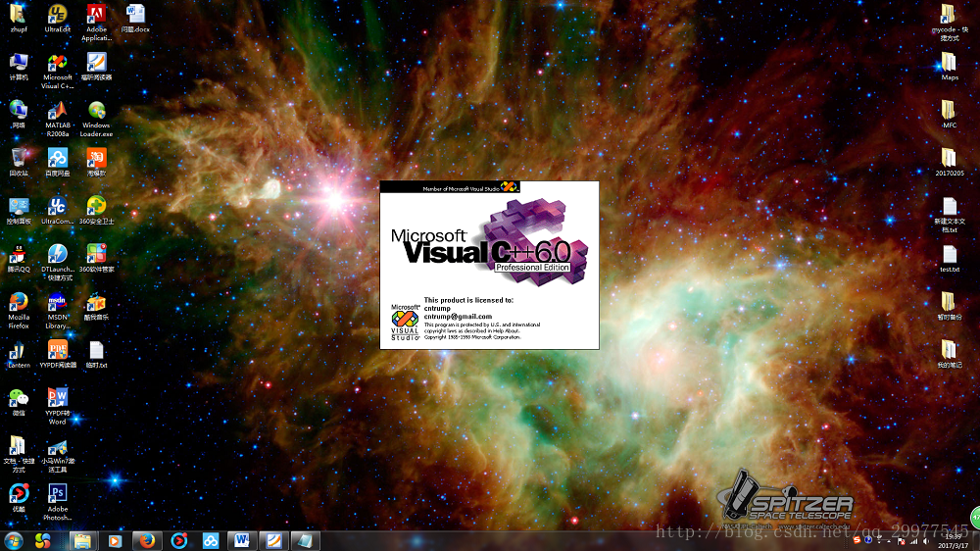The width and height of the screenshot is (980, 551).
Task: Click the blue help tray icon
Action: tap(868, 541)
